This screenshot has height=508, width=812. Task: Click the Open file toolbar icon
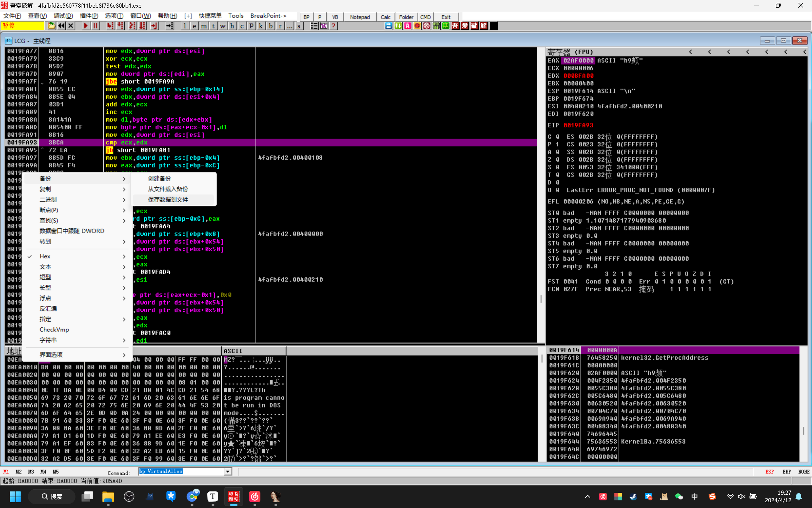(x=51, y=26)
